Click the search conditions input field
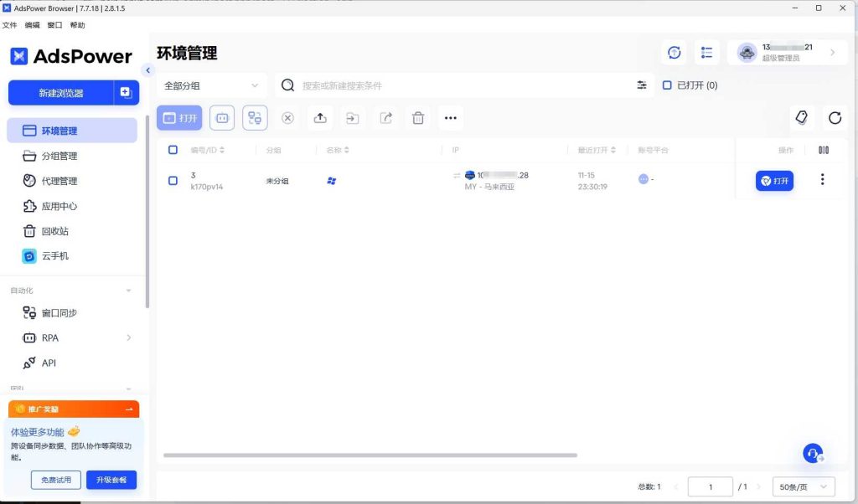The width and height of the screenshot is (858, 504). point(461,85)
